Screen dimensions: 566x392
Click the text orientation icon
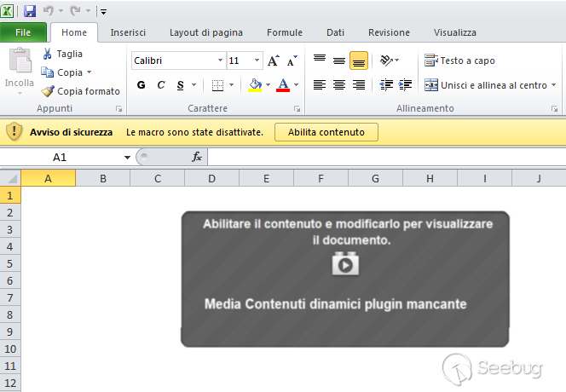click(386, 61)
